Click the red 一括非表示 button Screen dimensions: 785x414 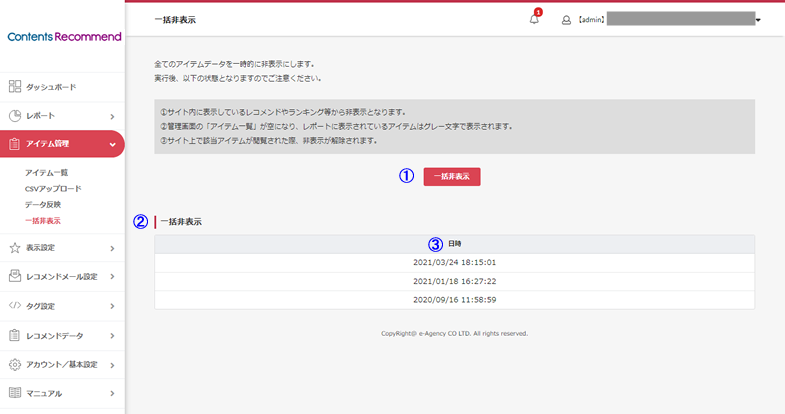click(452, 177)
